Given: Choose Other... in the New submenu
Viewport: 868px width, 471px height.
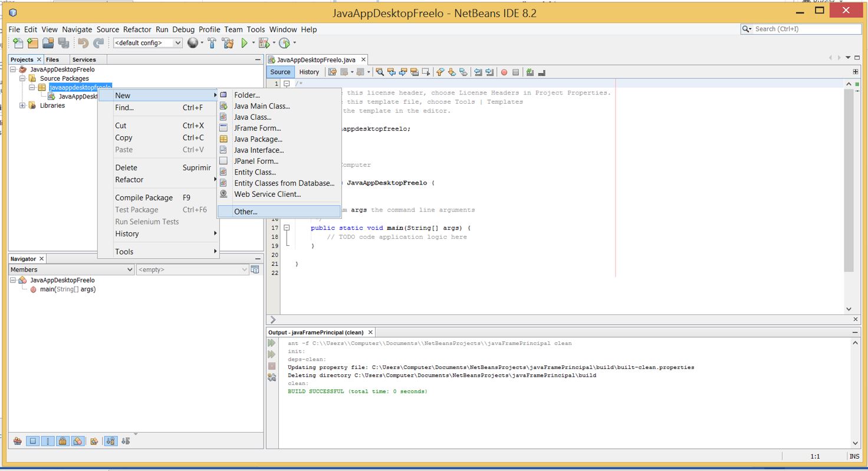Looking at the screenshot, I should pos(279,212).
